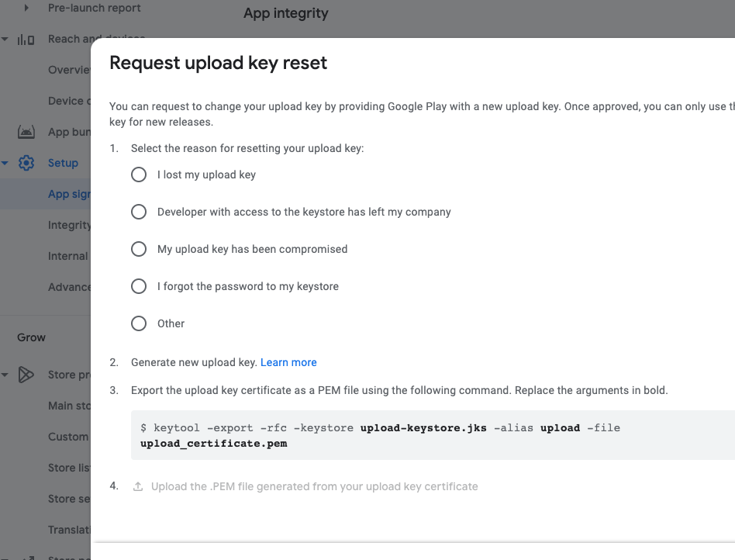
Task: Click the Setup gear icon
Action: (x=26, y=163)
